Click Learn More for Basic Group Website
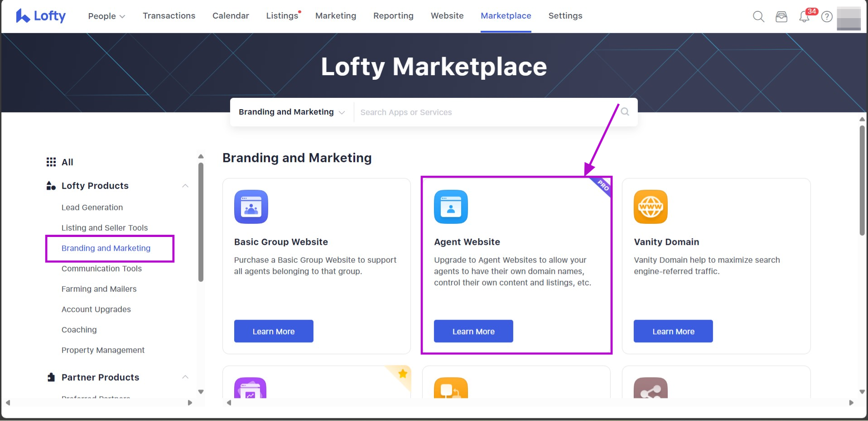 [x=274, y=331]
